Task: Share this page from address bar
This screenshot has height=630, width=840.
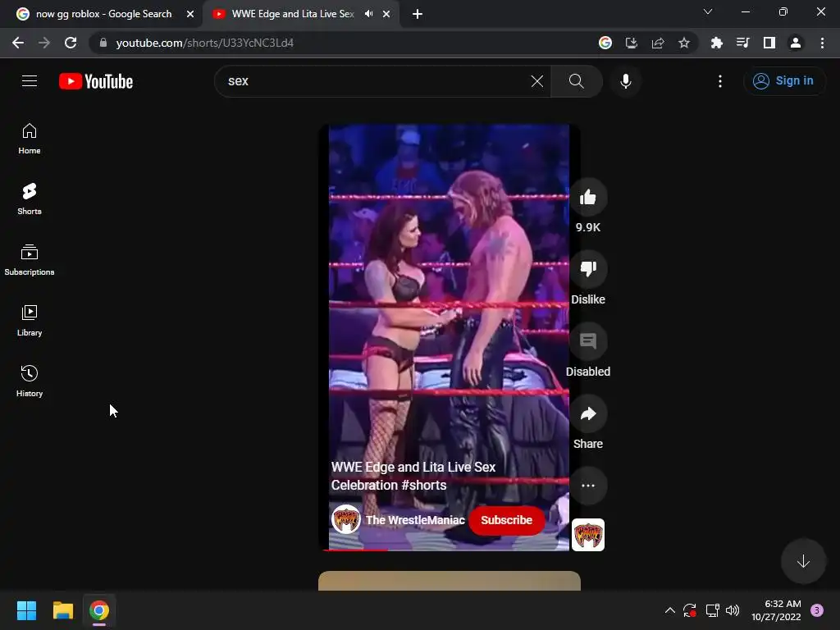Action: [x=658, y=43]
